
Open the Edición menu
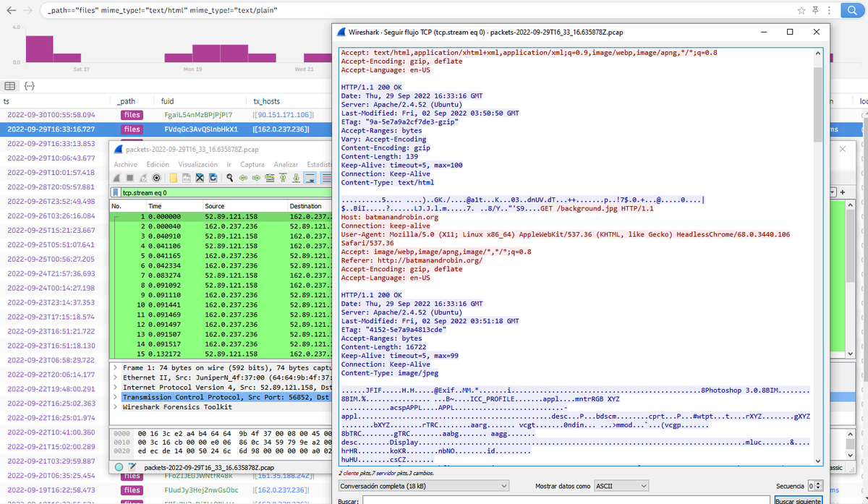click(158, 164)
